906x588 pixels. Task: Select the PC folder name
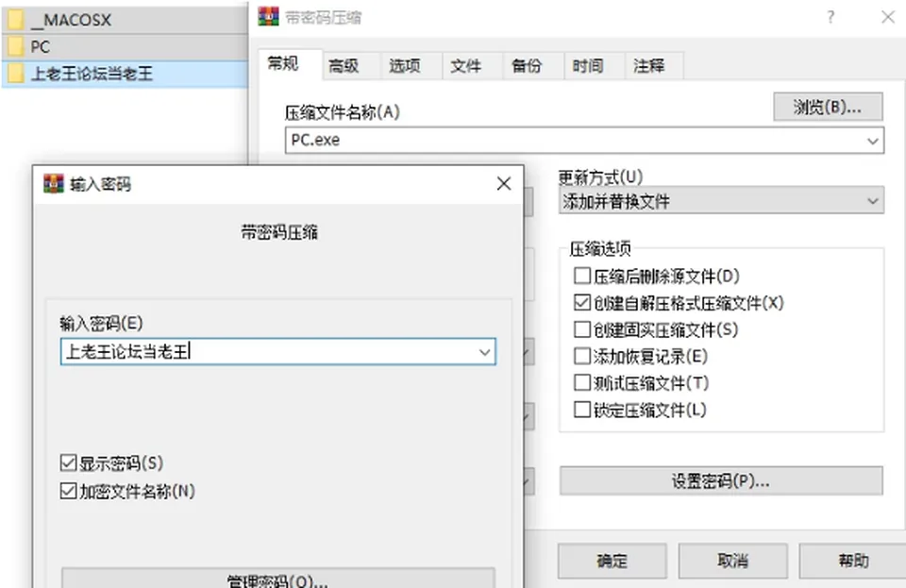click(x=40, y=47)
